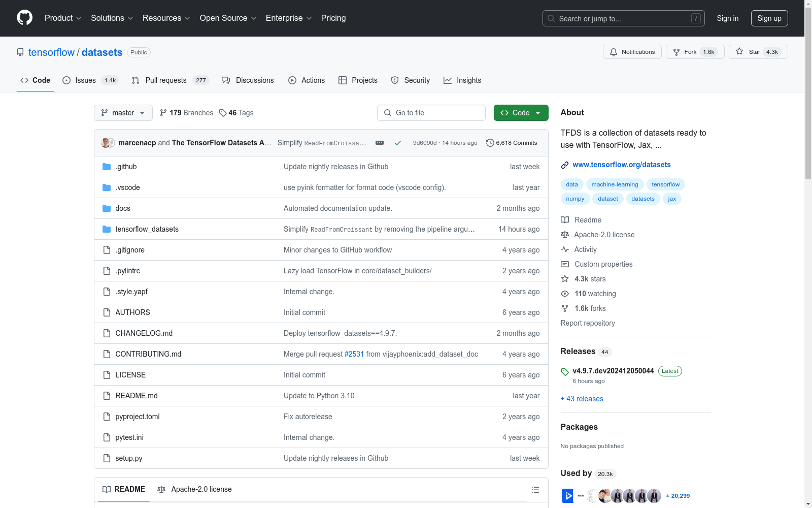Click the marcenacp author avatar
This screenshot has width=812, height=508.
[106, 143]
